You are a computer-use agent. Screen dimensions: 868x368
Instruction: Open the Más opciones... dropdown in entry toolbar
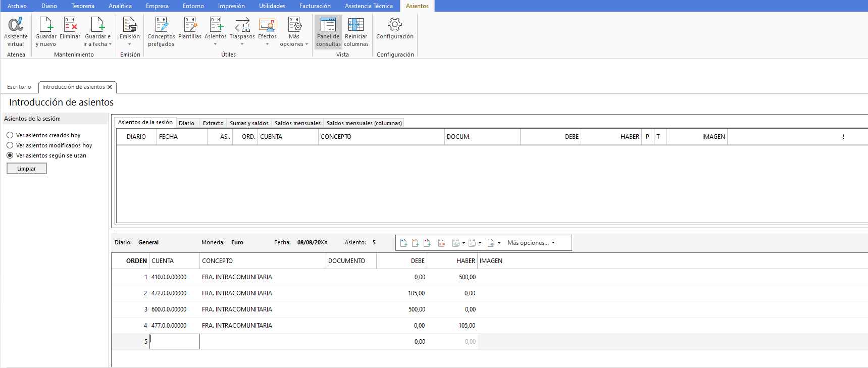tap(531, 243)
